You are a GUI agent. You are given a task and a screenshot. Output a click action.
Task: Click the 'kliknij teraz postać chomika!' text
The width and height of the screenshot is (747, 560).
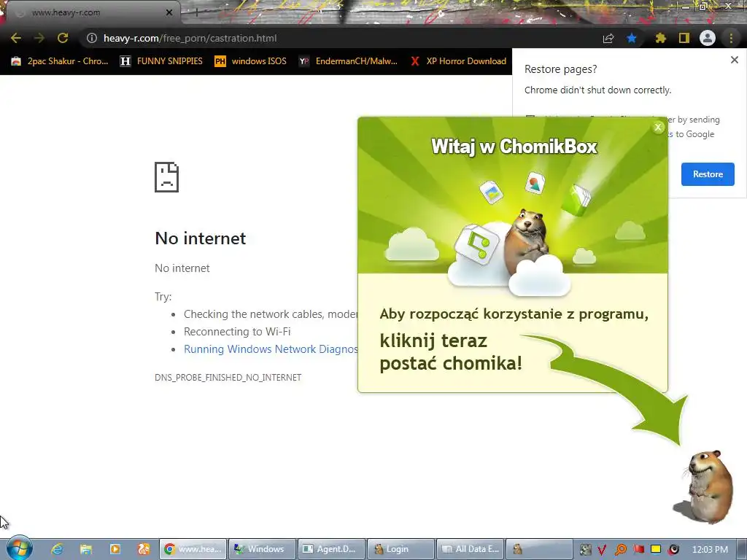tap(451, 352)
